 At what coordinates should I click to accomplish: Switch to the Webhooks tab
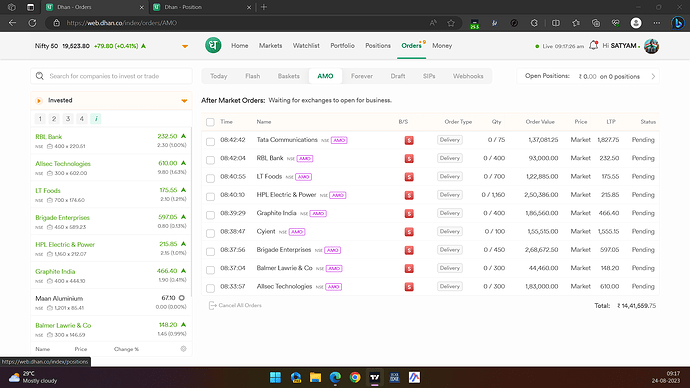(x=468, y=76)
